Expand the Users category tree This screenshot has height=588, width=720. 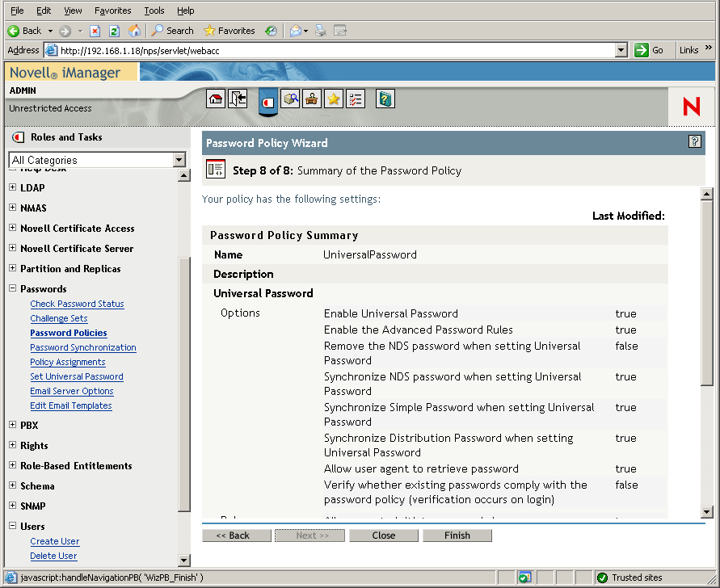click(11, 526)
